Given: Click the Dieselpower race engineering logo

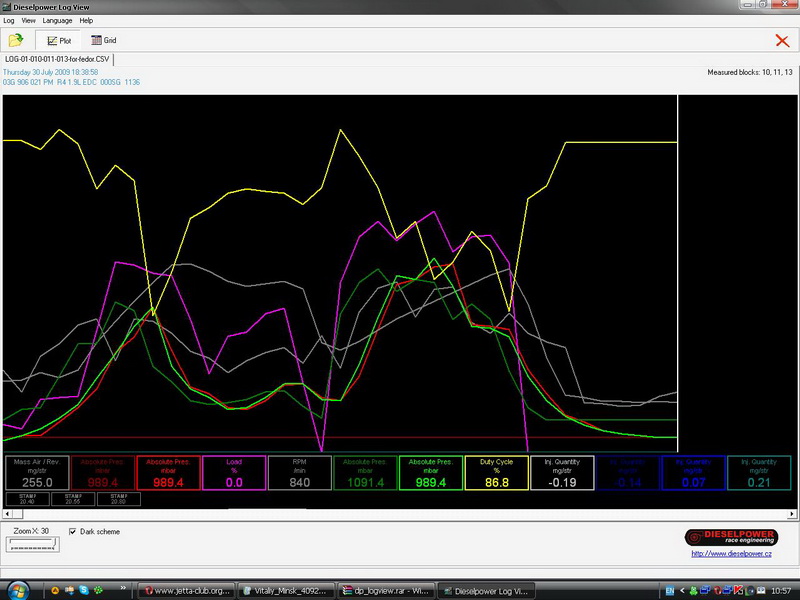Looking at the screenshot, I should [731, 537].
